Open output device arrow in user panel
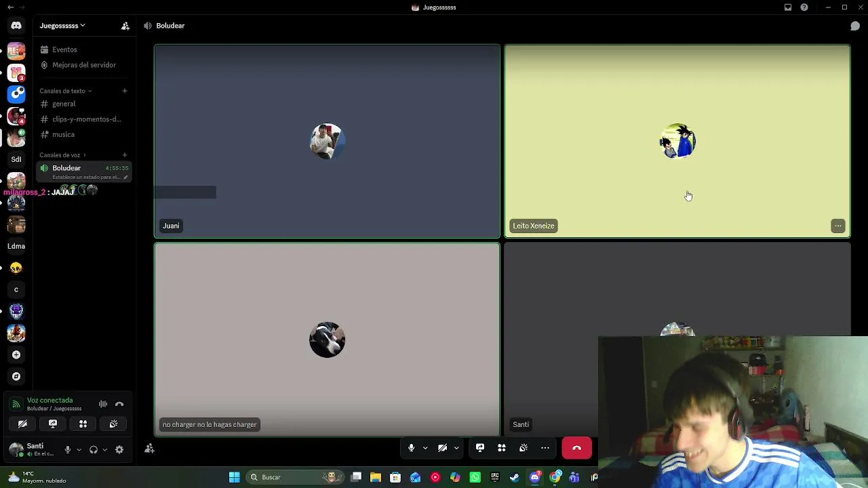Image resolution: width=868 pixels, height=488 pixels. 104,449
